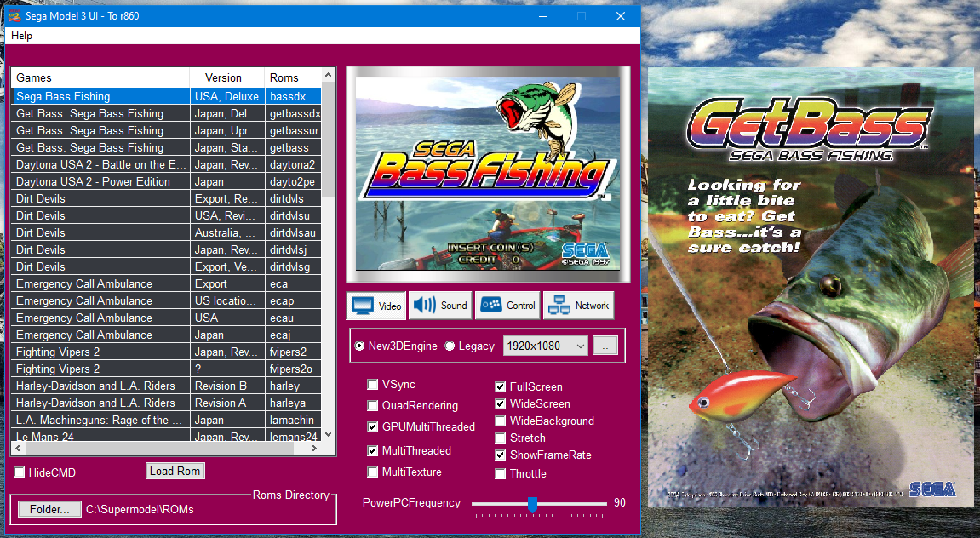Toggle the MultiThreaded checkbox
The image size is (980, 538).
372,450
